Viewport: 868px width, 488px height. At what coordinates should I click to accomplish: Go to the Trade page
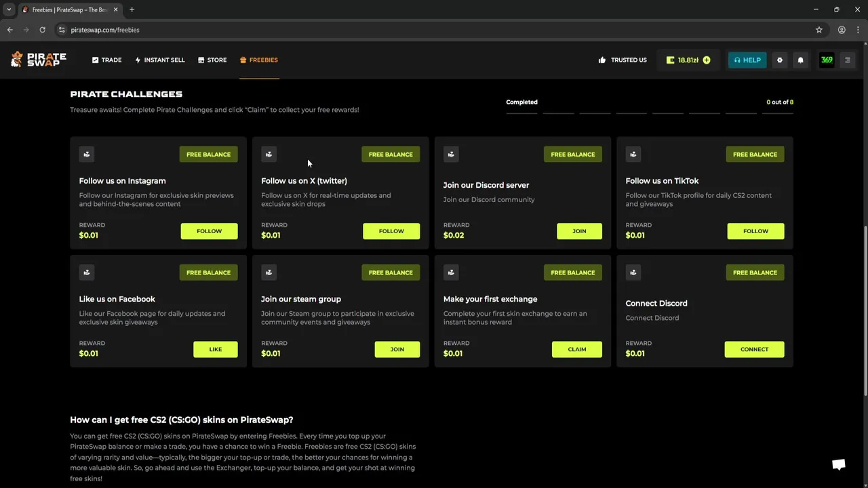pyautogui.click(x=107, y=60)
